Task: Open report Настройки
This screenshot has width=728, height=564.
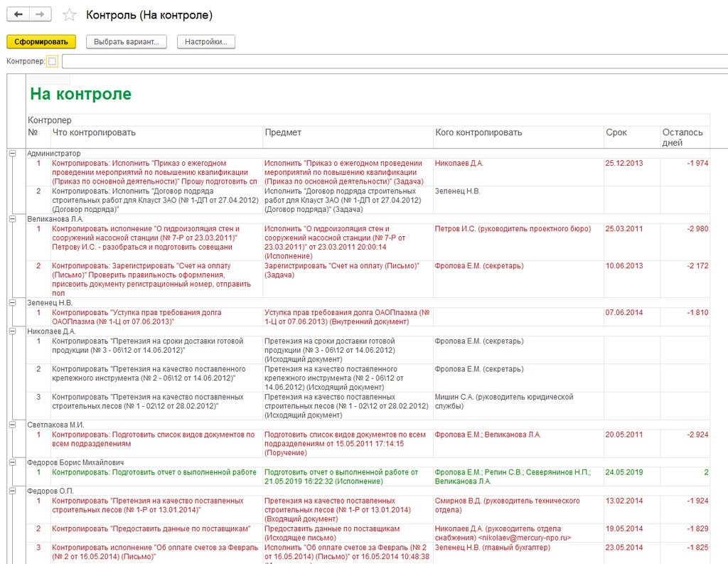Action: coord(205,42)
